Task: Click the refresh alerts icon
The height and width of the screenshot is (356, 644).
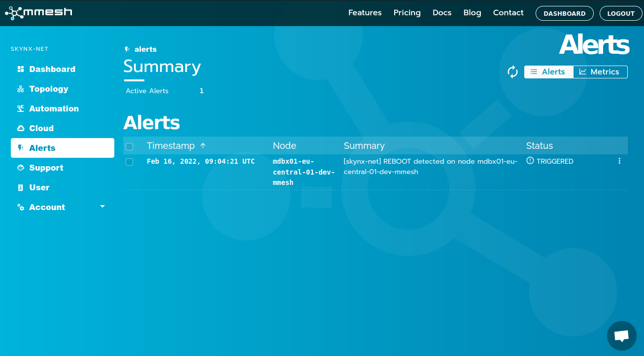Action: pyautogui.click(x=513, y=72)
